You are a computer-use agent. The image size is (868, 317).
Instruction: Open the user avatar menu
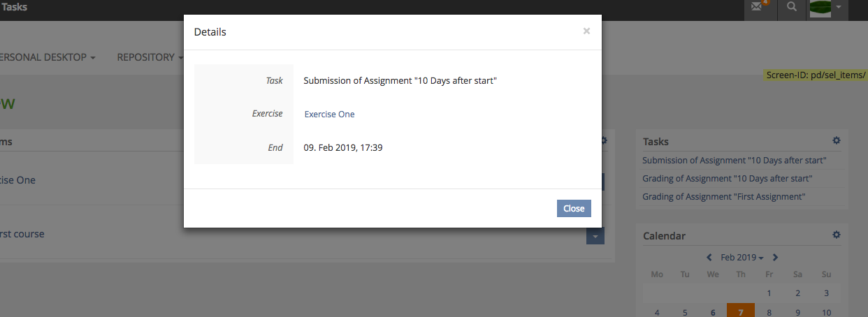[827, 8]
